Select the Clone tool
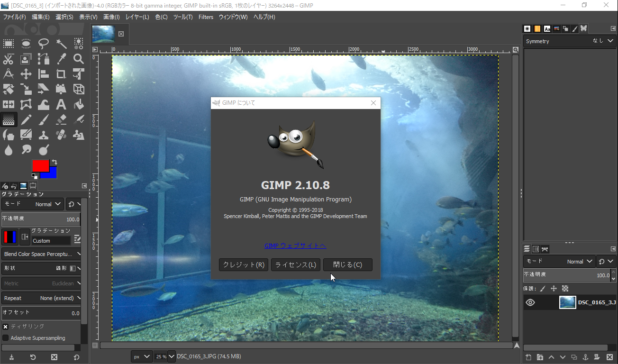Image resolution: width=618 pixels, height=364 pixels. [44, 135]
